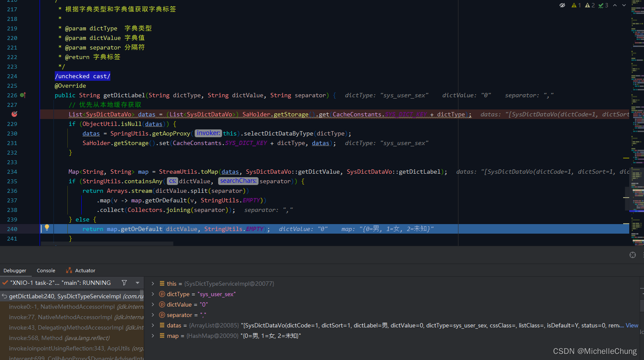Switch to the Console tab
Image resolution: width=644 pixels, height=360 pixels.
tap(46, 270)
